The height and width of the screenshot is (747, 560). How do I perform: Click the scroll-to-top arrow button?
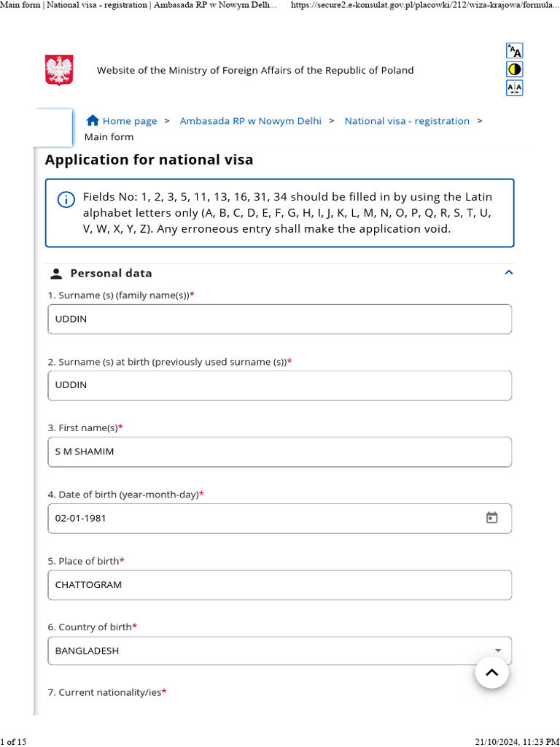pos(491,673)
